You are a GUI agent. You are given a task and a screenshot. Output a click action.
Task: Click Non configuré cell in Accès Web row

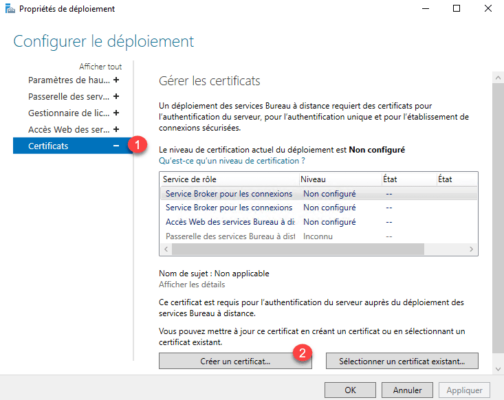coord(329,222)
